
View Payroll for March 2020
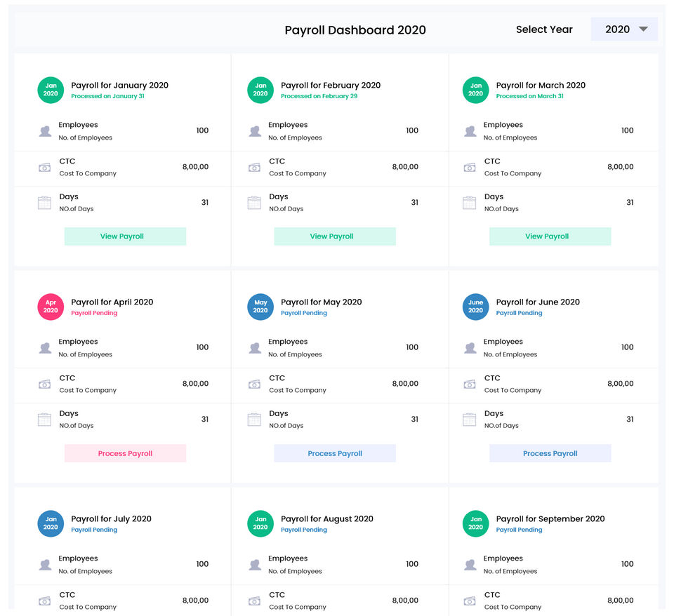pyautogui.click(x=550, y=236)
